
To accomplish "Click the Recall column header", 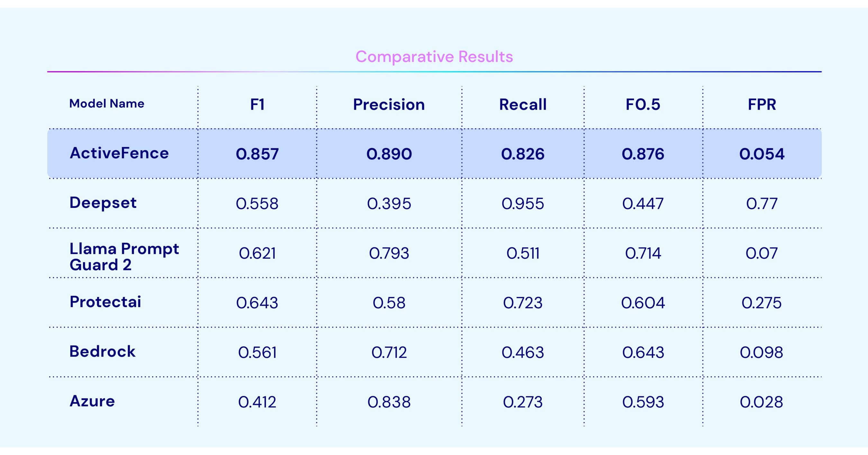I will pos(523,105).
